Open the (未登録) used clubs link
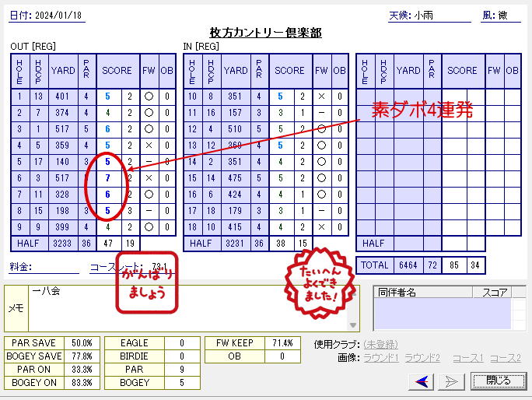 [x=380, y=344]
